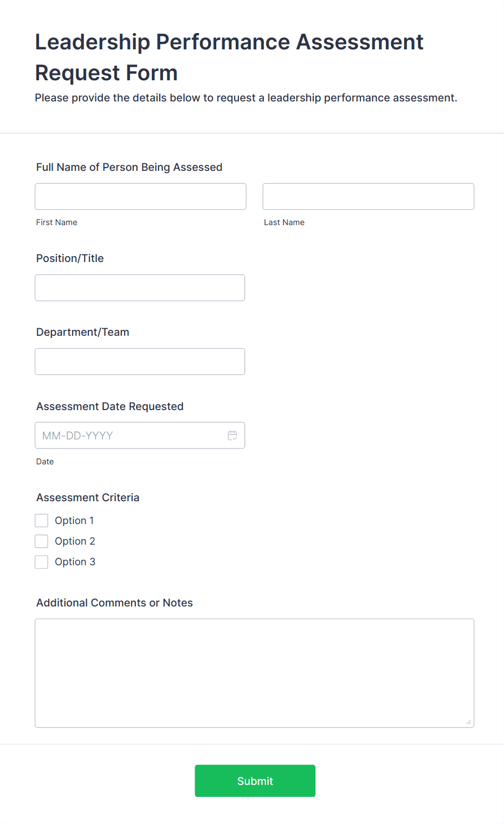
Task: Click the textarea resize handle
Action: 468,721
